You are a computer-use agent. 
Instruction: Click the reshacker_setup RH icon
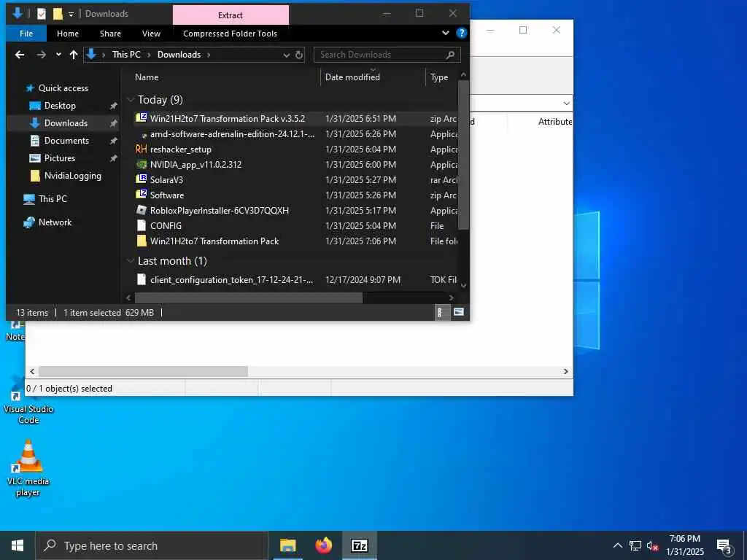pyautogui.click(x=141, y=149)
